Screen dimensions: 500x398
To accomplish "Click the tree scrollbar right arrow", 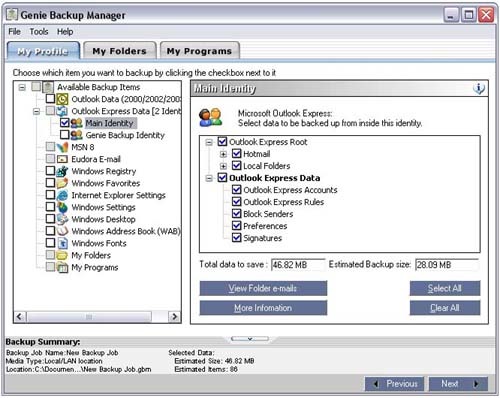I will [174, 317].
